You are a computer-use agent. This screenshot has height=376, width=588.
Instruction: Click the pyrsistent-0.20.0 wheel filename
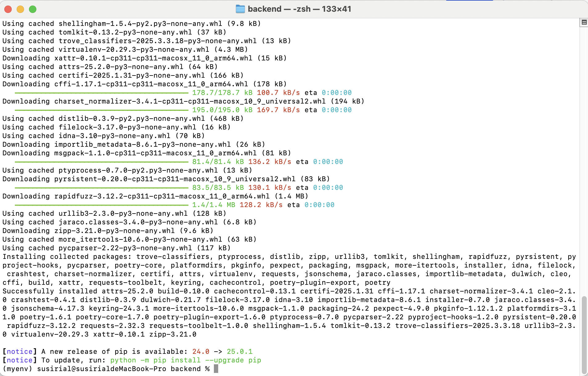(x=175, y=179)
